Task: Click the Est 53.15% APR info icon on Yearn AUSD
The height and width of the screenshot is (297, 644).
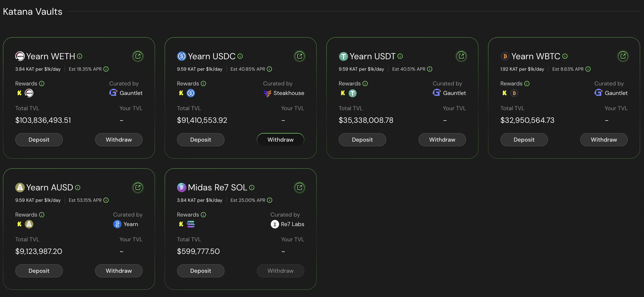Action: coord(106,200)
